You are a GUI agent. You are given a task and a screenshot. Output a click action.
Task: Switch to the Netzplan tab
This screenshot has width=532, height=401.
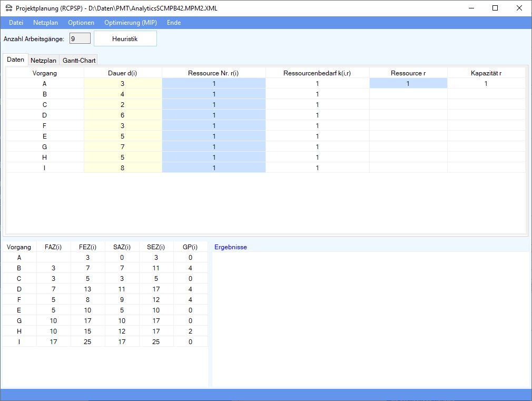(x=43, y=61)
